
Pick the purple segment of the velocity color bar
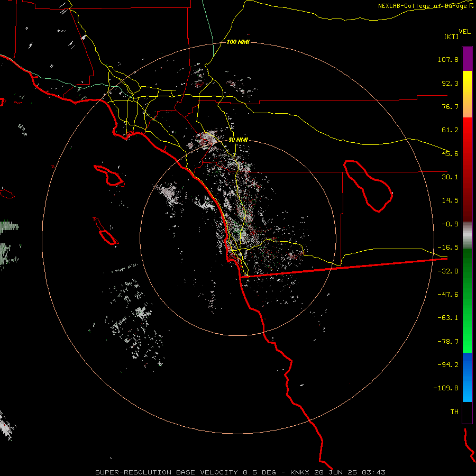click(467, 59)
